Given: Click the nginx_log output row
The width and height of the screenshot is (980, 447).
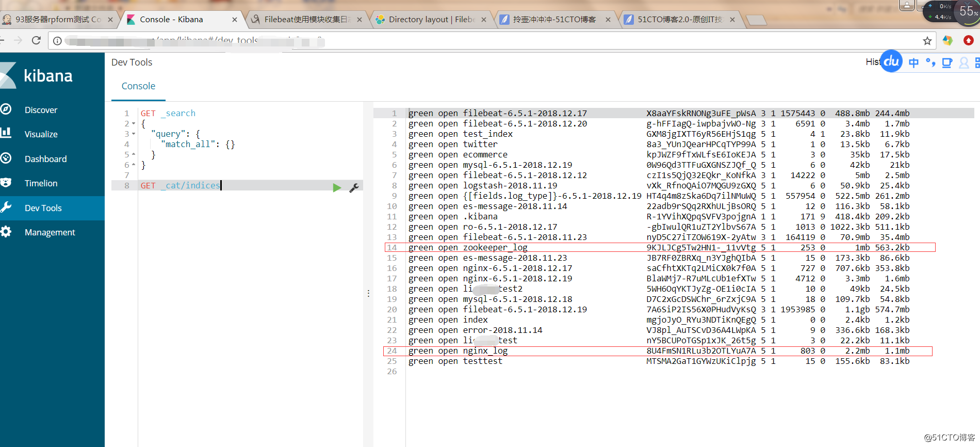Looking at the screenshot, I should (x=659, y=351).
